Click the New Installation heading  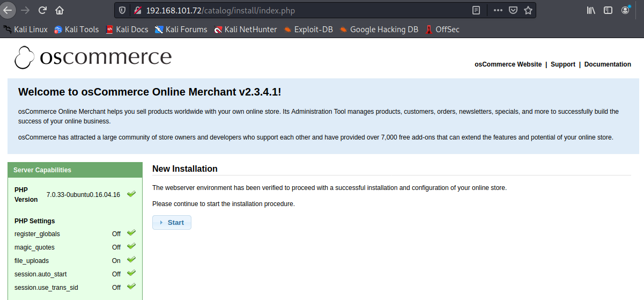[x=185, y=169]
